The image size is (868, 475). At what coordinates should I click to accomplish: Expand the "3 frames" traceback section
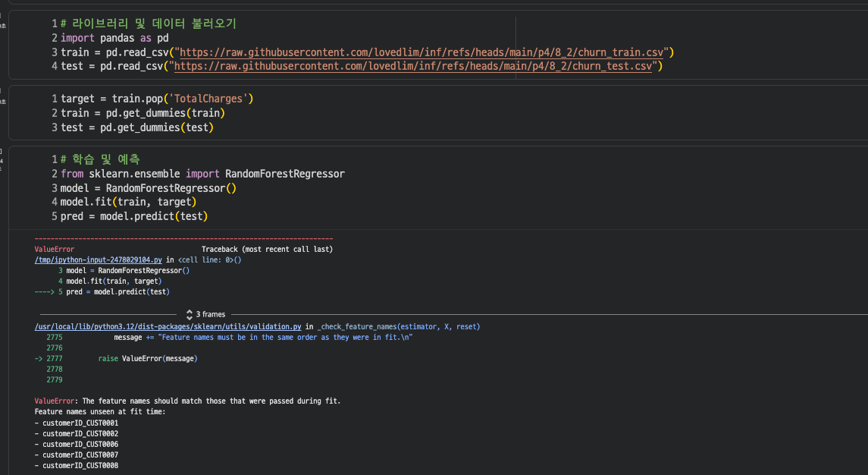pos(210,314)
